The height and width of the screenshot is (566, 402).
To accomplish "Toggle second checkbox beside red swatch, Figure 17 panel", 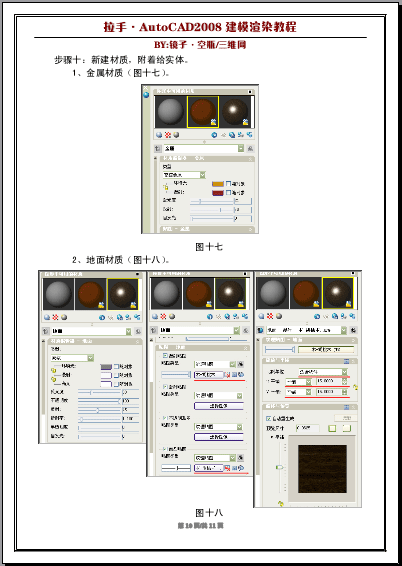I will click(228, 193).
